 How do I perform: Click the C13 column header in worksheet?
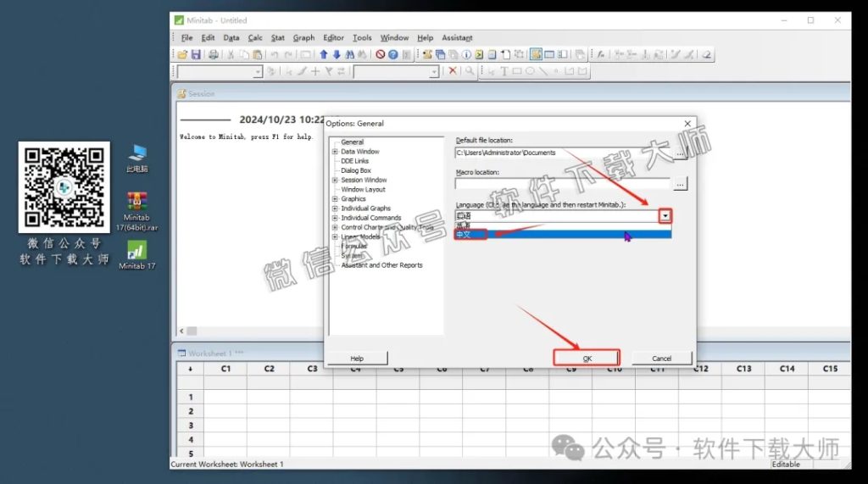[744, 368]
